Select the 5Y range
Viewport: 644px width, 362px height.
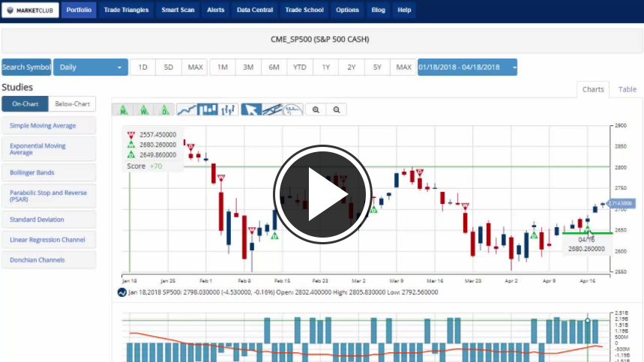click(x=377, y=67)
